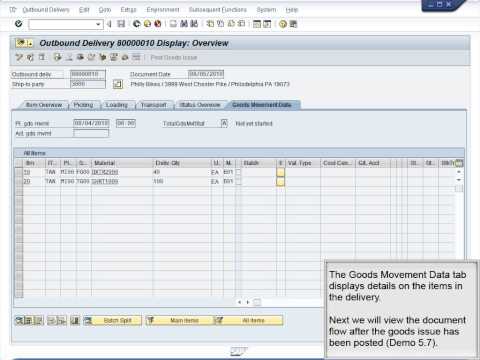Open the Environment menu
480x360 pixels.
(163, 10)
